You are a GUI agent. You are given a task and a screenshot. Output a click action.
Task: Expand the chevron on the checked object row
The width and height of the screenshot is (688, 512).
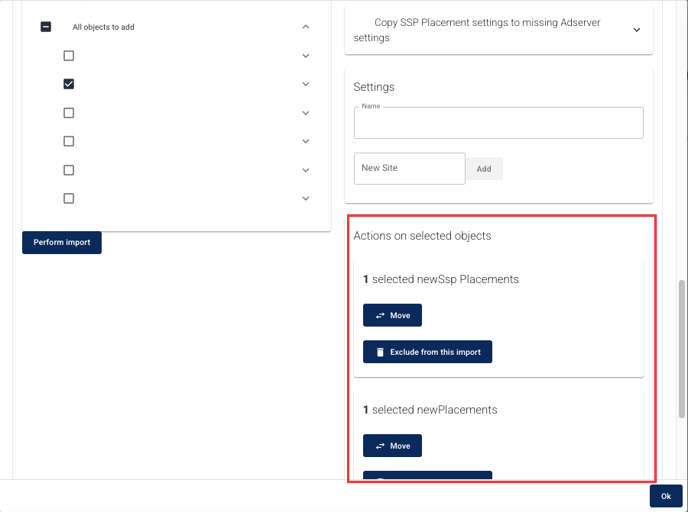[x=306, y=84]
